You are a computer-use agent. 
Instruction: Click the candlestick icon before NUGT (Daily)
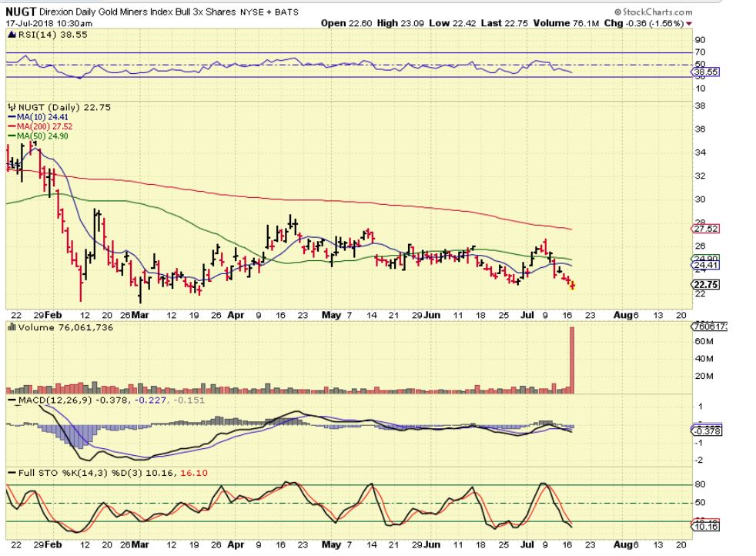tap(12, 107)
